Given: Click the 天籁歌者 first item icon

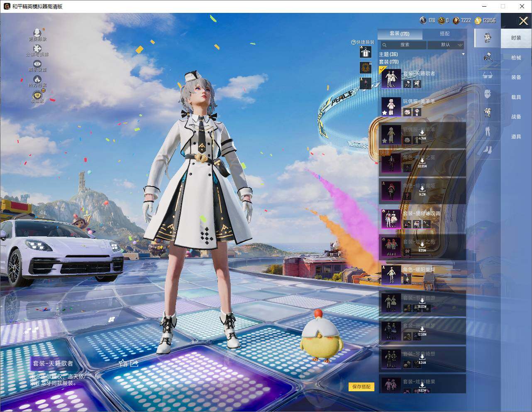Looking at the screenshot, I should 408,84.
